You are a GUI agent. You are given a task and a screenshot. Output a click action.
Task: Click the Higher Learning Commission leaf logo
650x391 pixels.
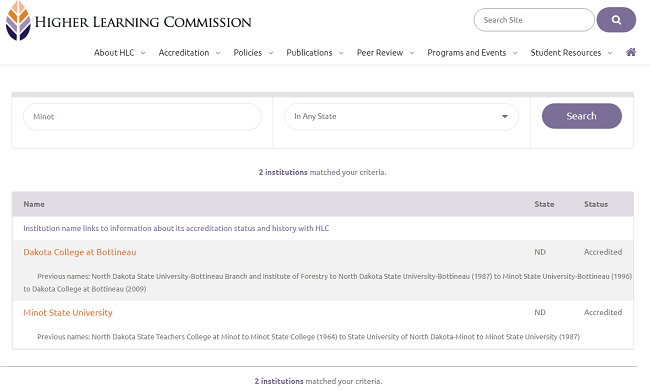click(x=18, y=20)
